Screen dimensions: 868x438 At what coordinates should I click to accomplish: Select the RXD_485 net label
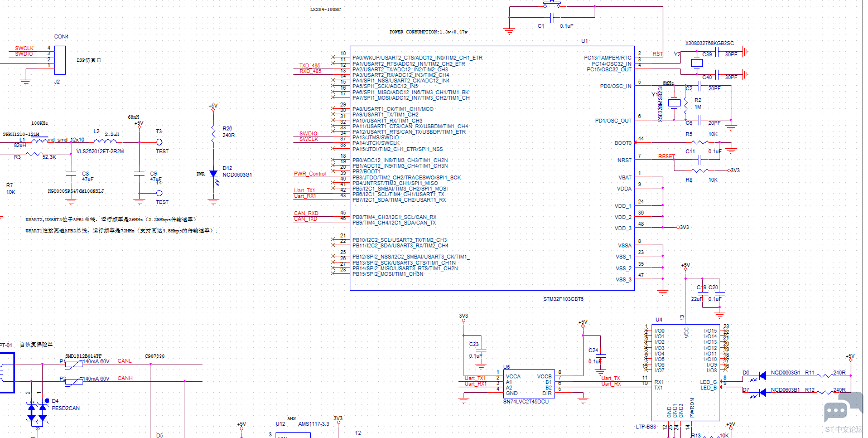[310, 71]
